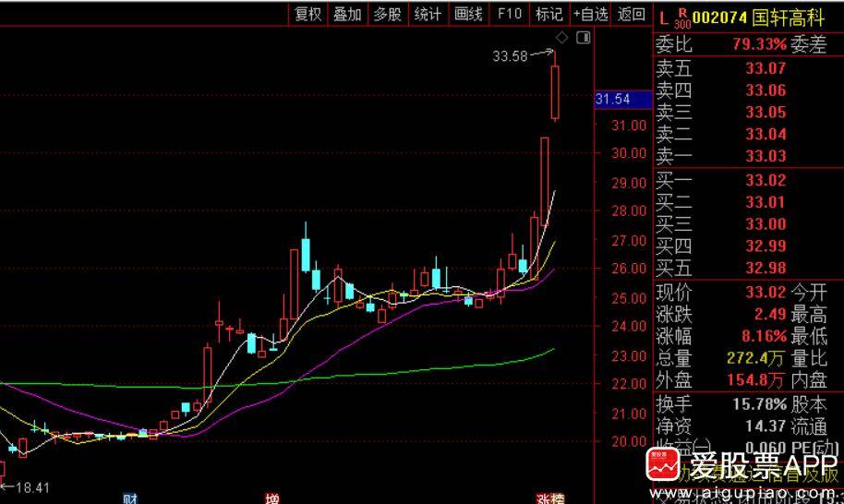Click the 换手 value 15.78%
Screen dimensions: 844x504
759,404
